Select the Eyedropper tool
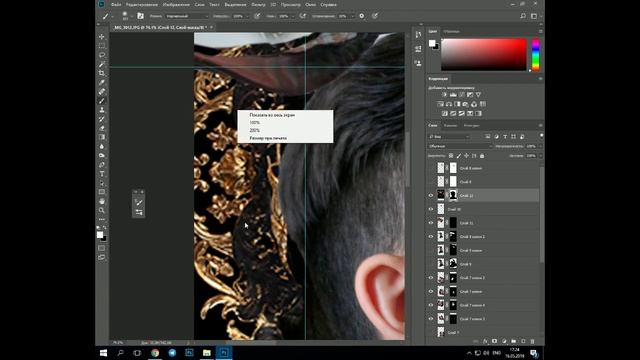The image size is (640, 360). (102, 82)
